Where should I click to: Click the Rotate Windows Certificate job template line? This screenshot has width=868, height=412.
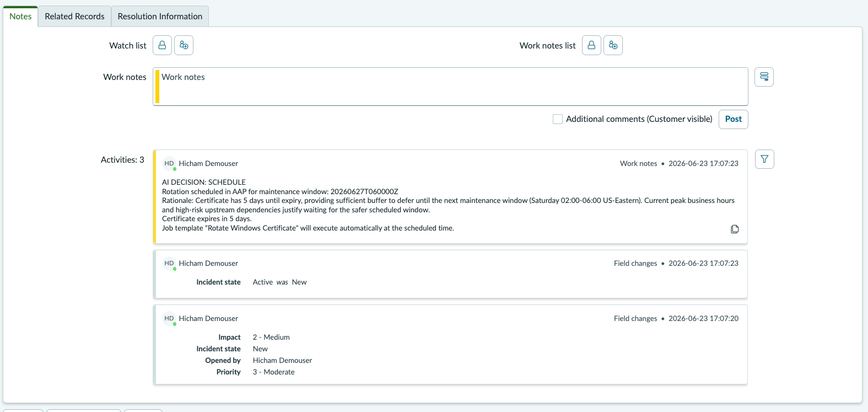(x=308, y=228)
